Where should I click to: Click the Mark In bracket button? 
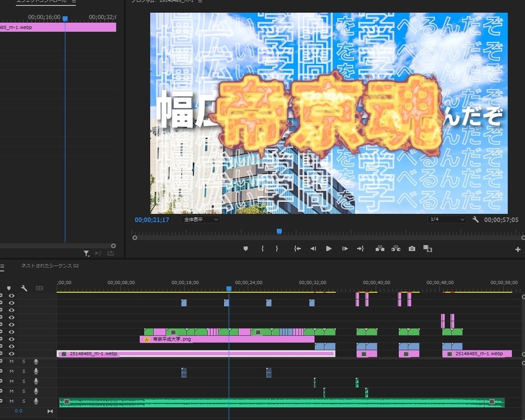[262, 248]
